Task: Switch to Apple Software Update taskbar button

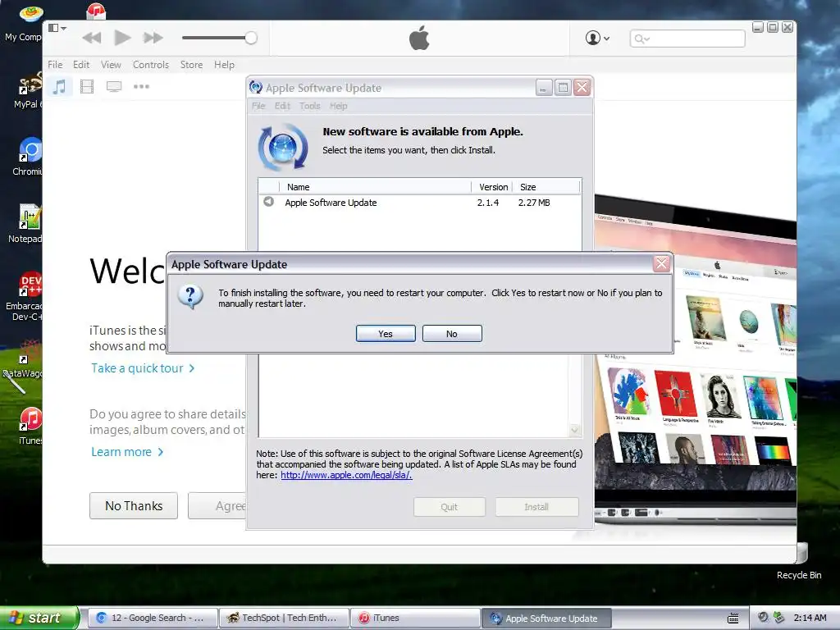Action: pos(546,618)
